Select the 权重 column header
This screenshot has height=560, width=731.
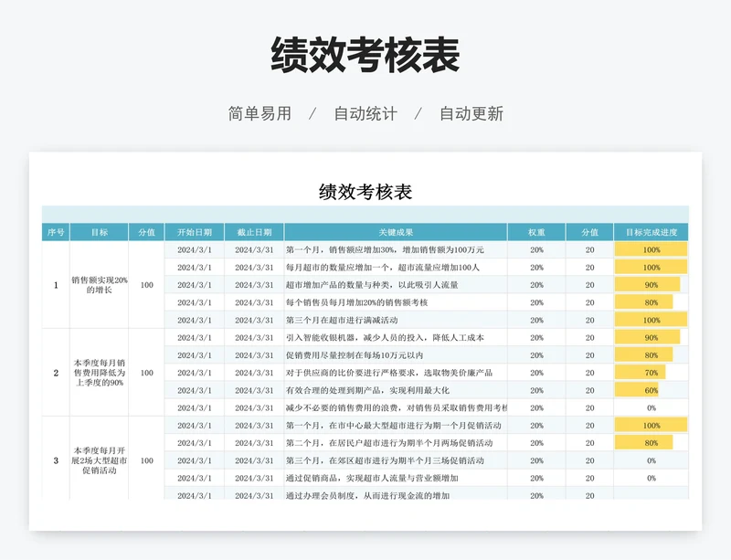(x=536, y=232)
